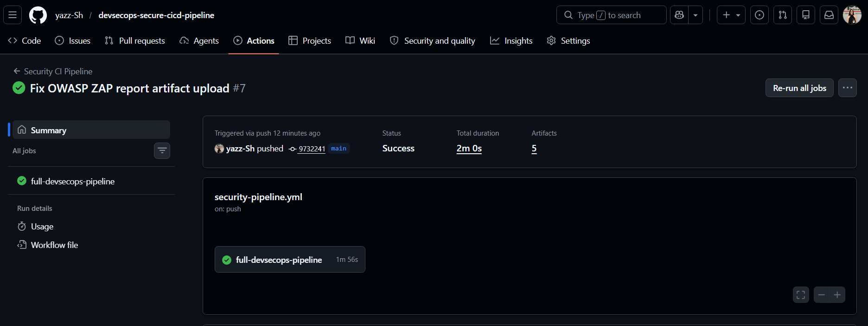Open the All jobs filter icon button

point(162,150)
